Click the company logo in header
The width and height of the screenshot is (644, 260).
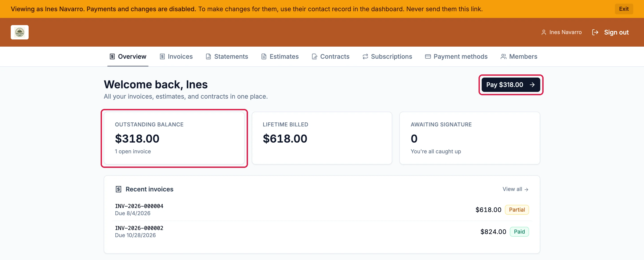click(x=19, y=32)
